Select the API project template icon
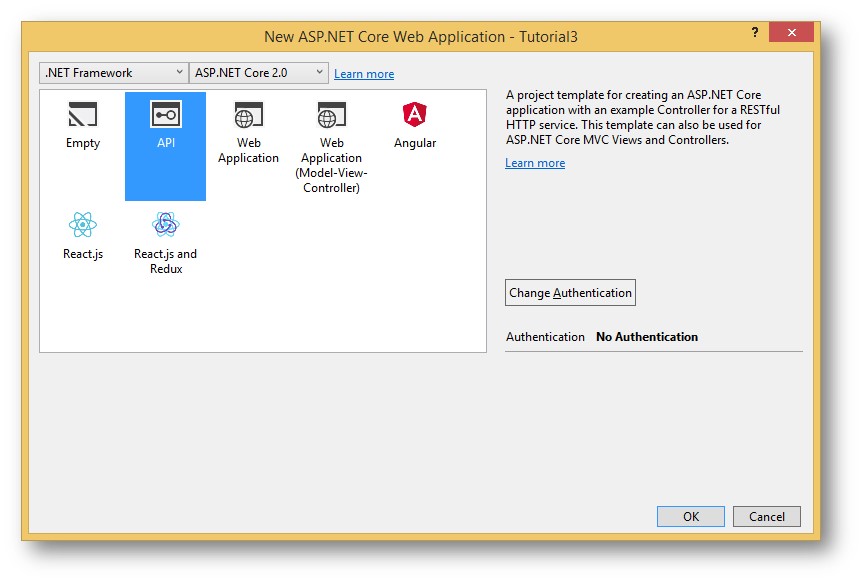The width and height of the screenshot is (863, 583). point(166,115)
